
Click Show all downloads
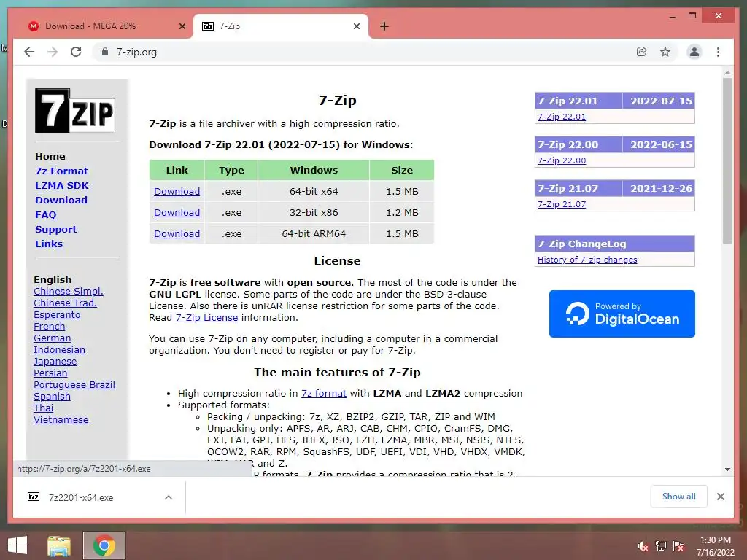pyautogui.click(x=678, y=497)
